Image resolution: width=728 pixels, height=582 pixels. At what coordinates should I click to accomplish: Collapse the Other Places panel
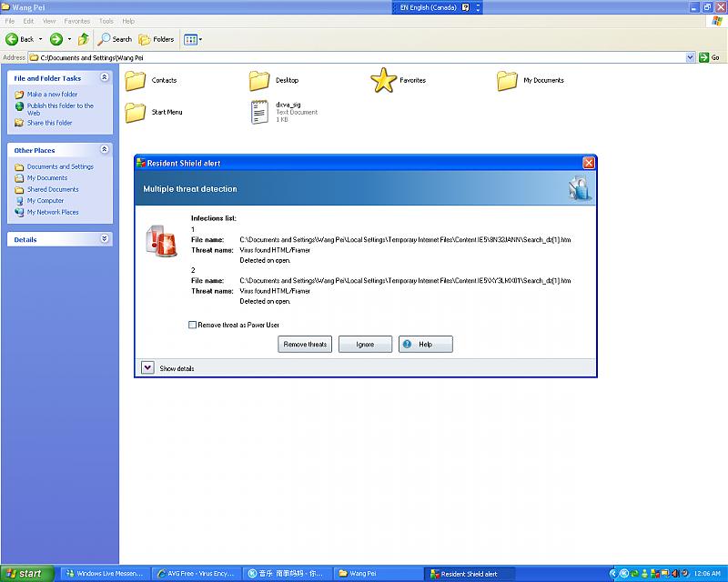(105, 149)
